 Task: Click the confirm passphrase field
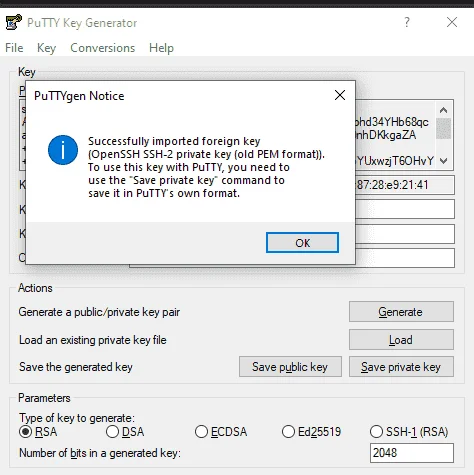[x=404, y=258]
